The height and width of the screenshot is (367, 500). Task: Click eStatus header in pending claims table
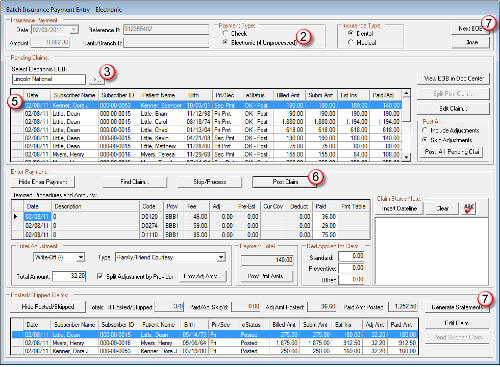(x=258, y=95)
